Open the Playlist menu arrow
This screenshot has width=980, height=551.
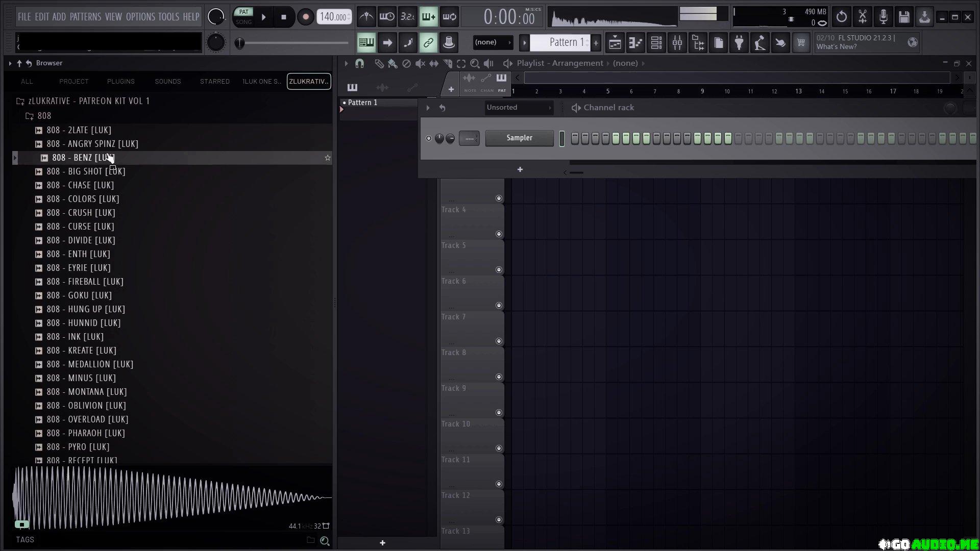[x=346, y=63]
